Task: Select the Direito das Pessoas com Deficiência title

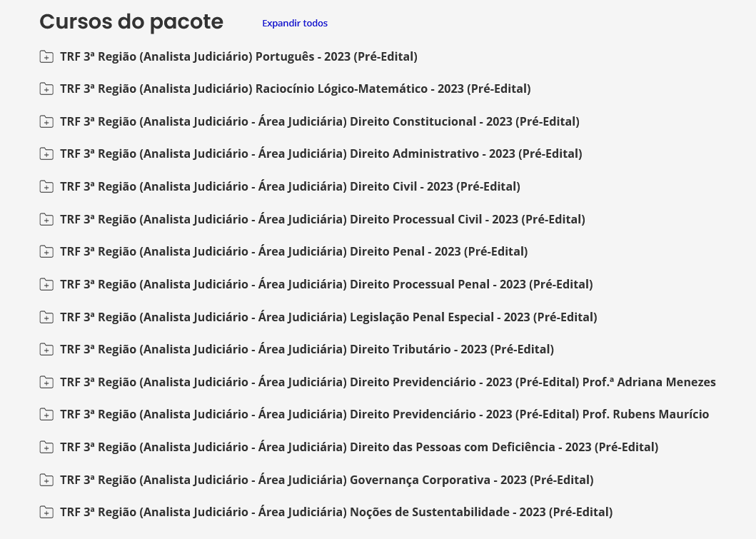Action: [x=359, y=448]
